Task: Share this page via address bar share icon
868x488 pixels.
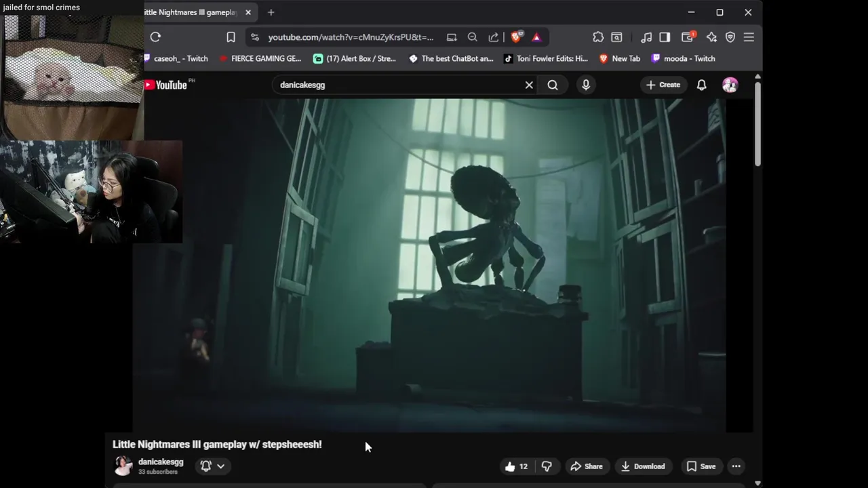Action: [494, 37]
